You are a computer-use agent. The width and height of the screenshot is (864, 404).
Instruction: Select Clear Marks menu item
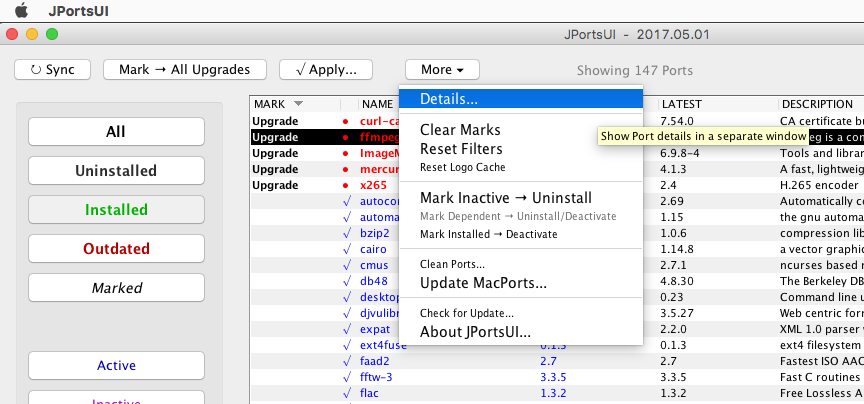click(460, 130)
